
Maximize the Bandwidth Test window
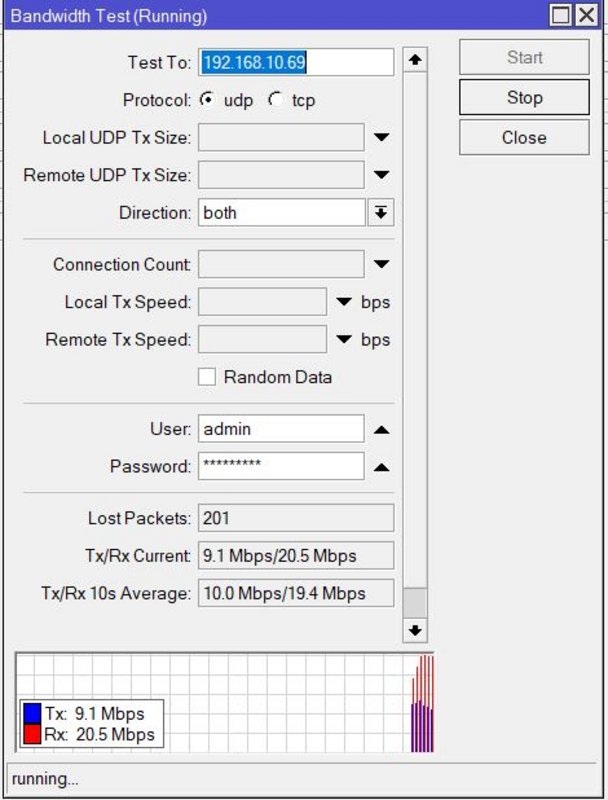click(x=561, y=15)
